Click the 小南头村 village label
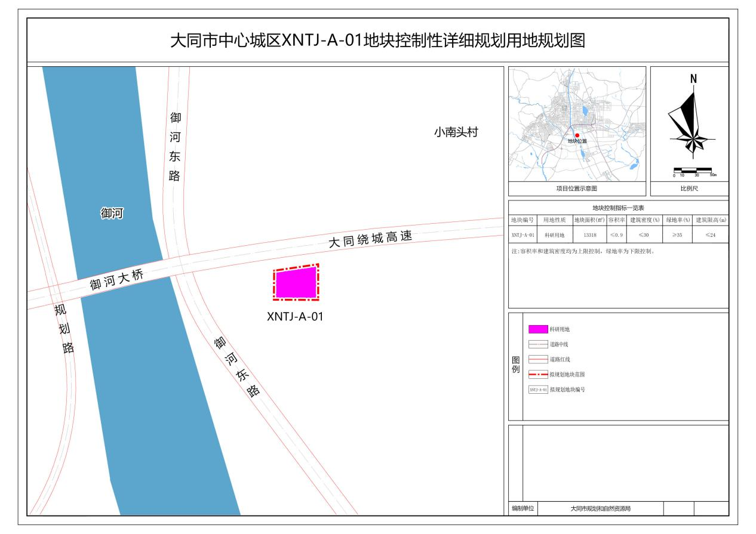The image size is (756, 534). click(456, 132)
